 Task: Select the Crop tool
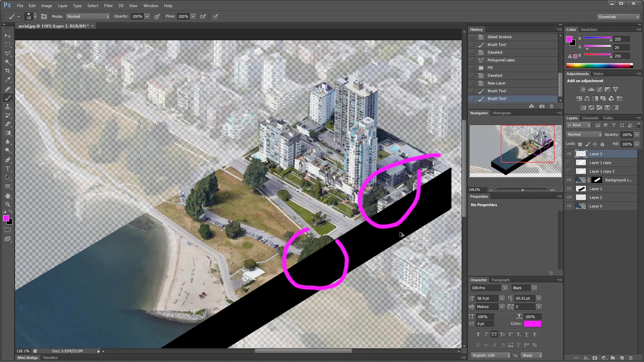coord(8,71)
